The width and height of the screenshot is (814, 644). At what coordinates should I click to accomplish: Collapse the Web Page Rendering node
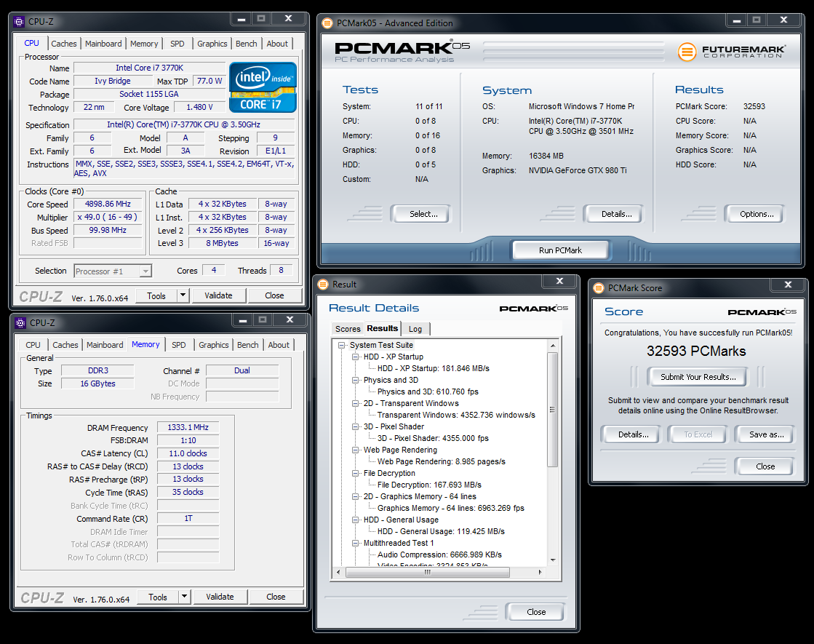click(x=356, y=450)
